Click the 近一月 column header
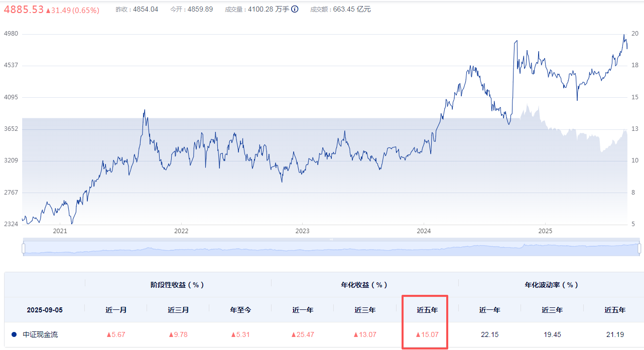Screen dimensions: 644x350 point(116,310)
